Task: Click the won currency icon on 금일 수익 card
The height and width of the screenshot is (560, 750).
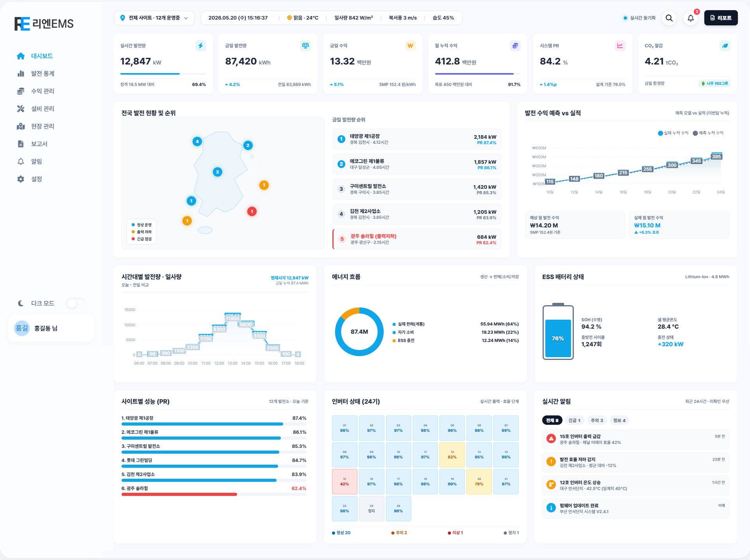Action: click(410, 46)
